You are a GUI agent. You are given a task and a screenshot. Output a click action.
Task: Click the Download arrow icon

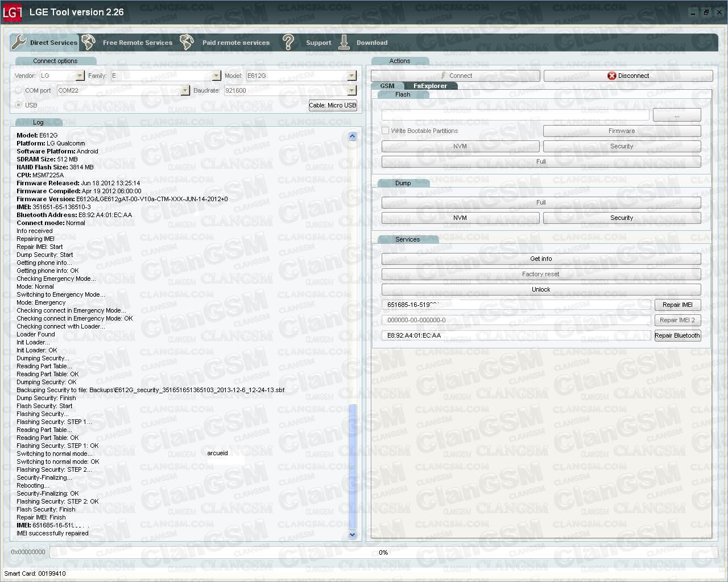pos(344,42)
